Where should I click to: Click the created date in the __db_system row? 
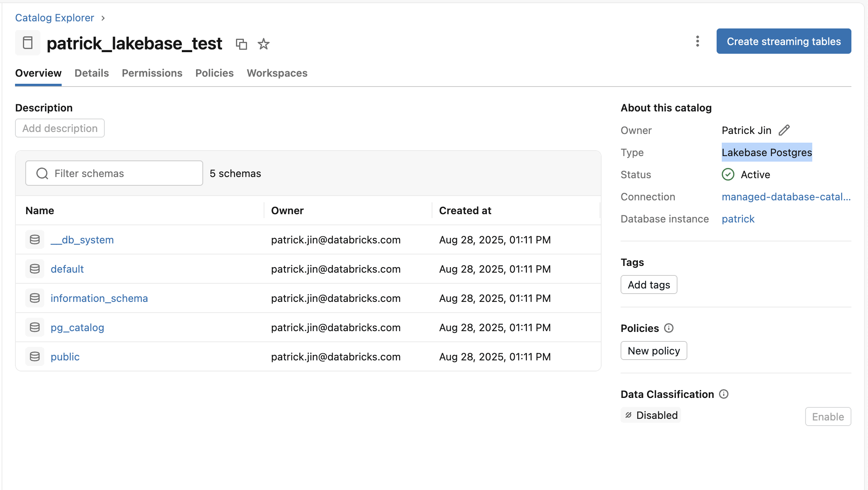click(x=495, y=239)
